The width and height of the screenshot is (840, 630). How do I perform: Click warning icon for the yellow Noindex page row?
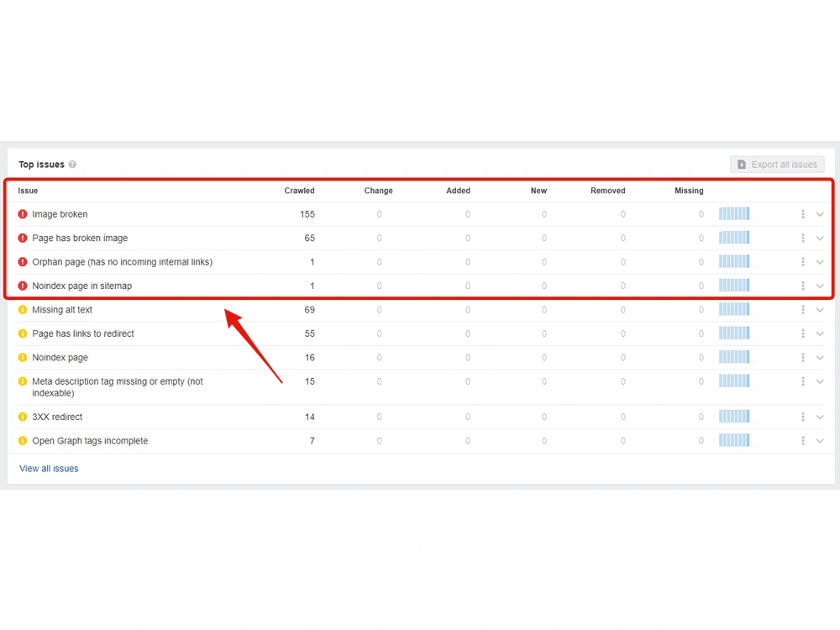(23, 357)
